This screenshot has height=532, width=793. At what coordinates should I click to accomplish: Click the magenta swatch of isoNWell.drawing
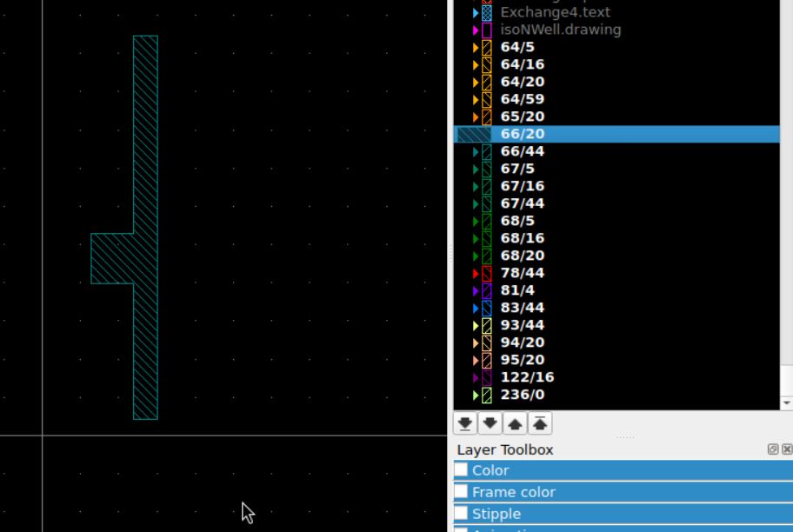[486, 30]
